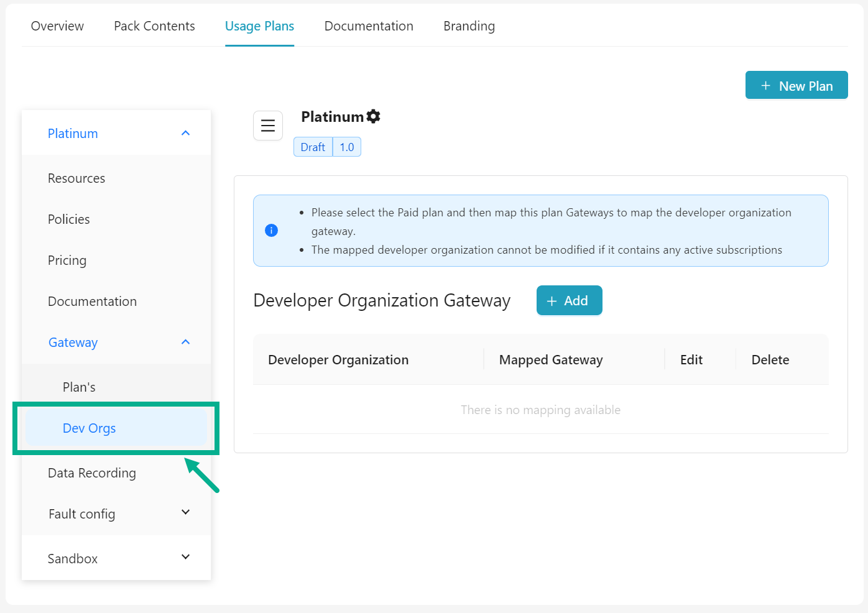Toggle the hamburger menu sidebar button
This screenshot has width=868, height=613.
click(x=268, y=126)
